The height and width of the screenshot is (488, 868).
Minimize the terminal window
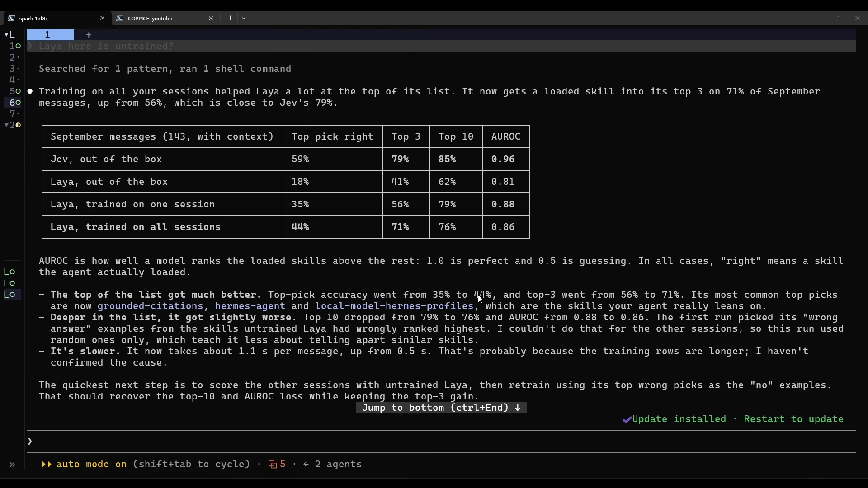tap(816, 18)
